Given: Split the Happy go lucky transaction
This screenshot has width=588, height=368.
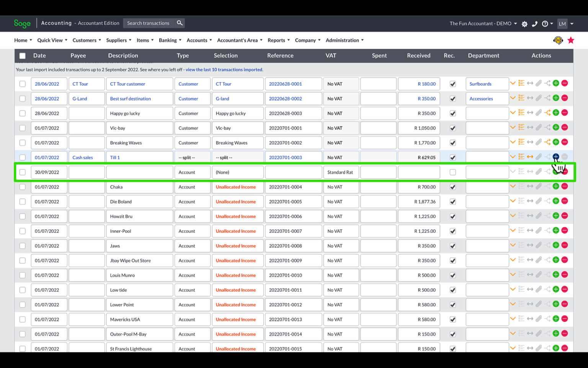Looking at the screenshot, I should (x=547, y=112).
